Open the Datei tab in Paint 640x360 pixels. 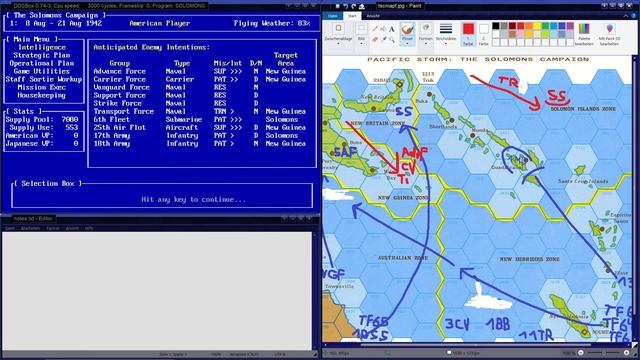333,16
